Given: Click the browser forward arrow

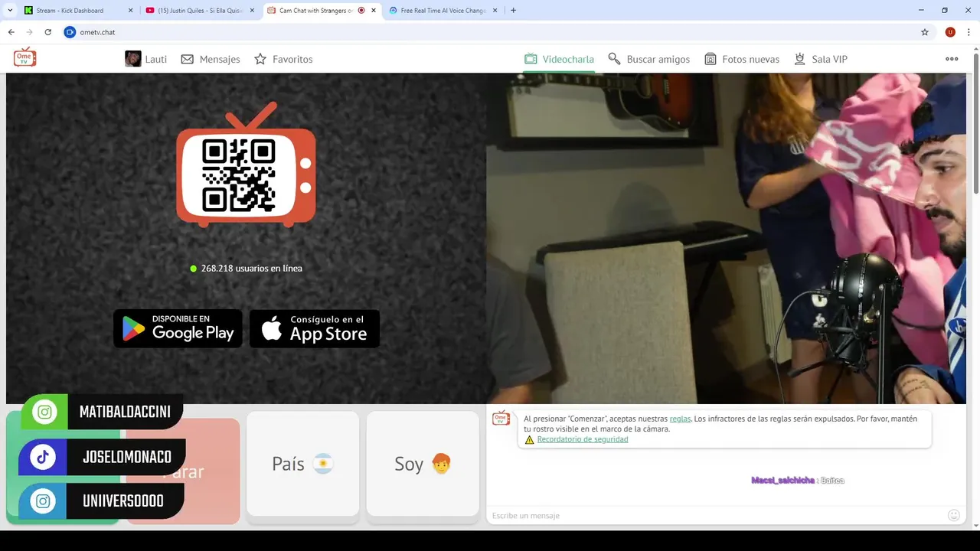Looking at the screenshot, I should tap(29, 32).
